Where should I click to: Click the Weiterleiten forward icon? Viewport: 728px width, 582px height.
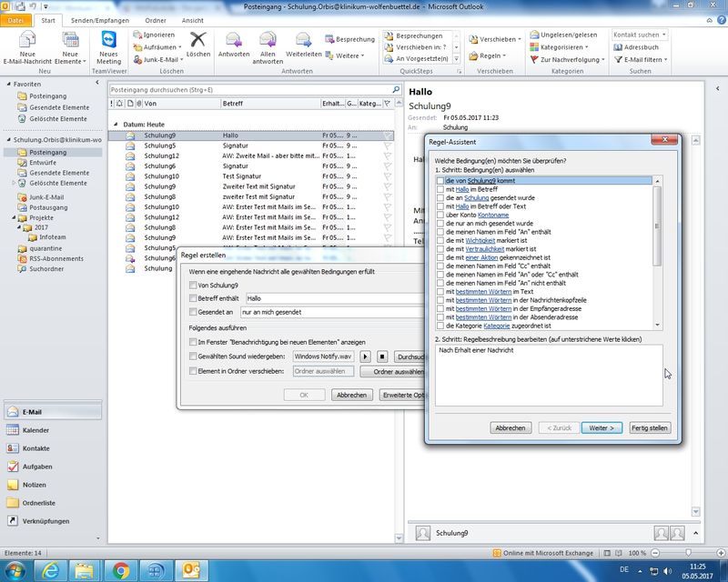pos(304,41)
